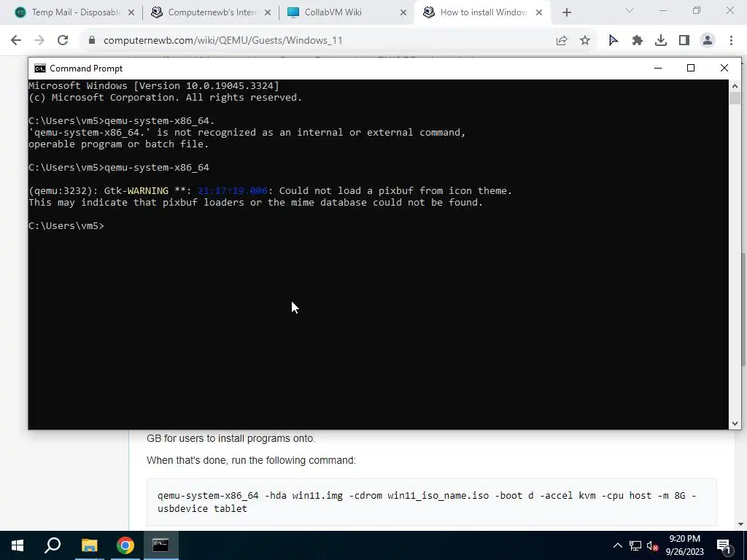Select the How to install Windows tab
The image size is (747, 560).
483,12
